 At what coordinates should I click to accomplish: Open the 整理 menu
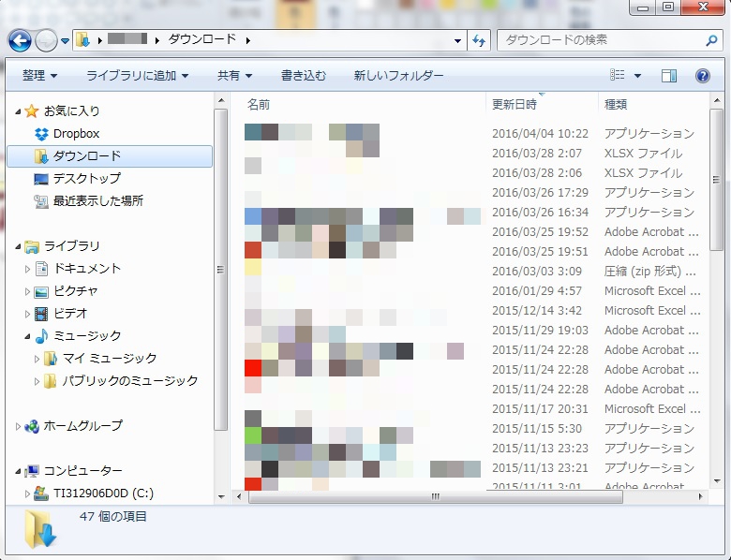[x=39, y=75]
